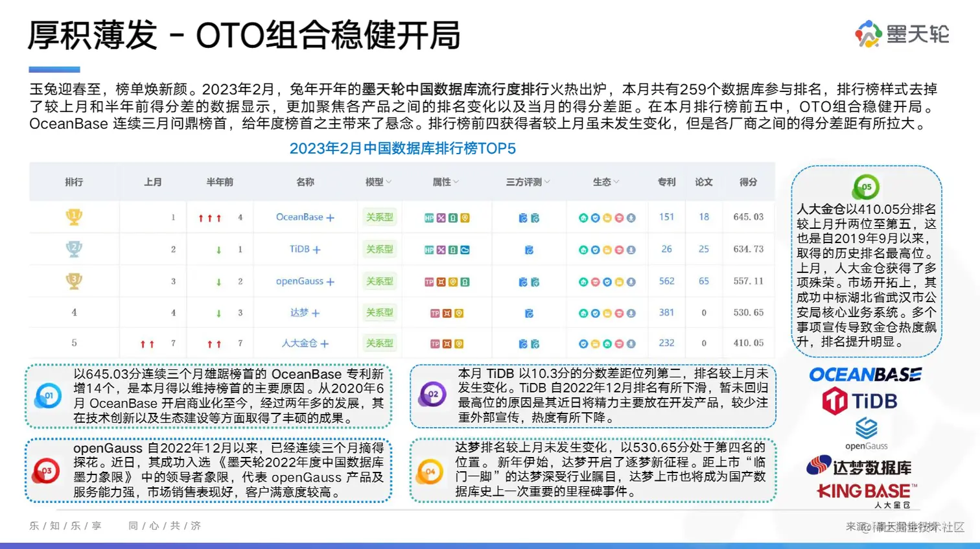Click the grey download ecology icon in OceanBase row
The width and height of the screenshot is (980, 549).
[x=631, y=218]
